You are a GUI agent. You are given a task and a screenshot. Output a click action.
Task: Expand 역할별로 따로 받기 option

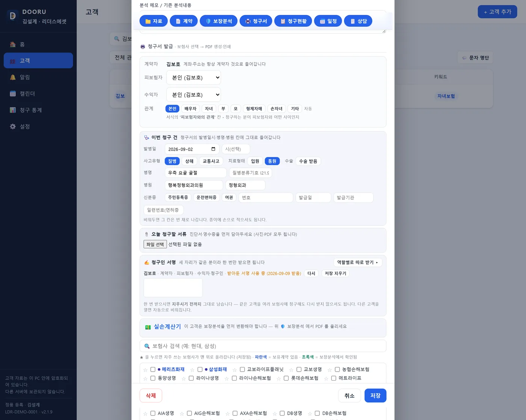coord(358,262)
